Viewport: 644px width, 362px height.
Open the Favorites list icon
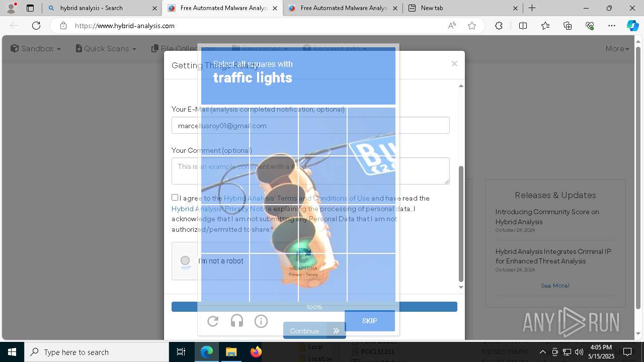click(545, 26)
